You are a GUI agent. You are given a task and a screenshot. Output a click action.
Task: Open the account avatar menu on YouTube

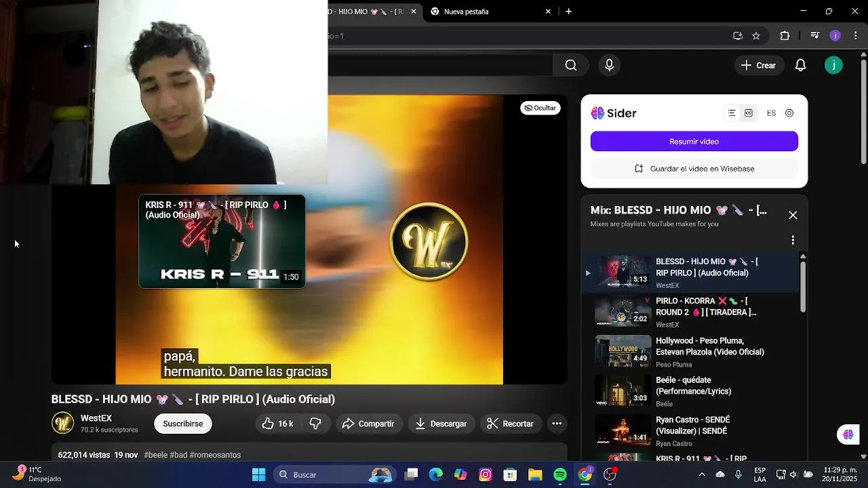[x=833, y=65]
